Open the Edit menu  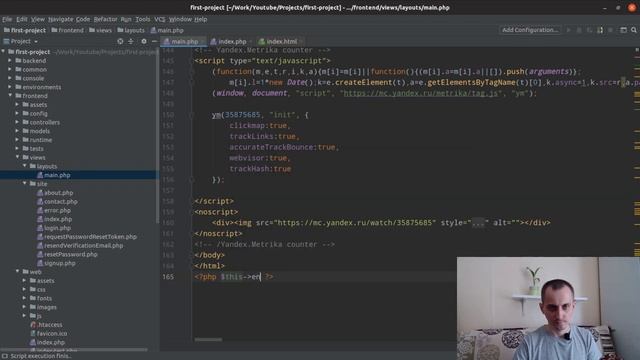coord(21,19)
